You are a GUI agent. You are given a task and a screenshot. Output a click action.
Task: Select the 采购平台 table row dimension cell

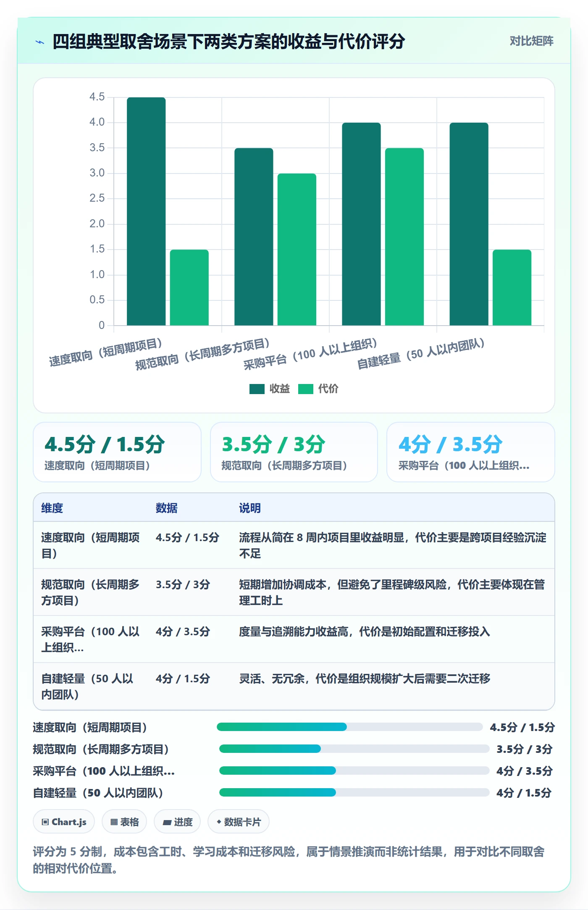(x=90, y=639)
